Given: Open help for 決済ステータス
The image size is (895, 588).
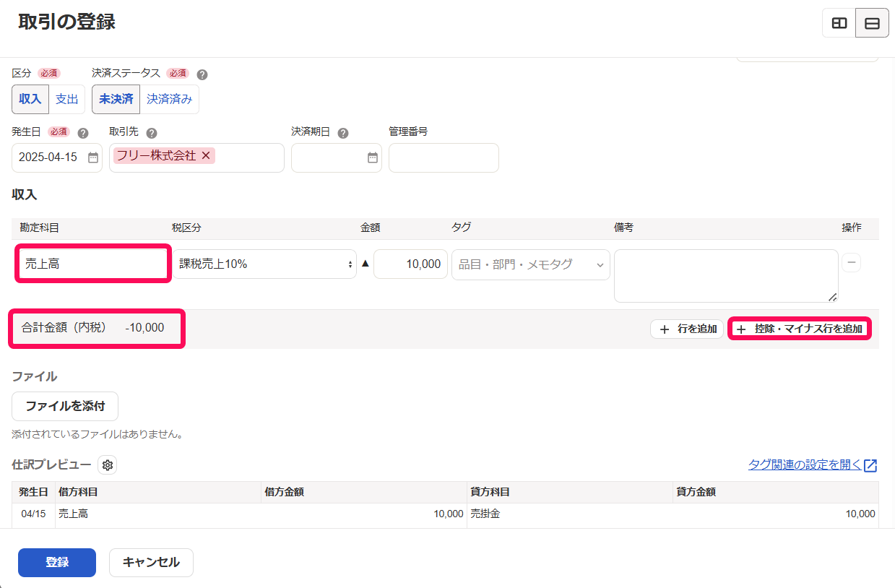Looking at the screenshot, I should click(202, 74).
